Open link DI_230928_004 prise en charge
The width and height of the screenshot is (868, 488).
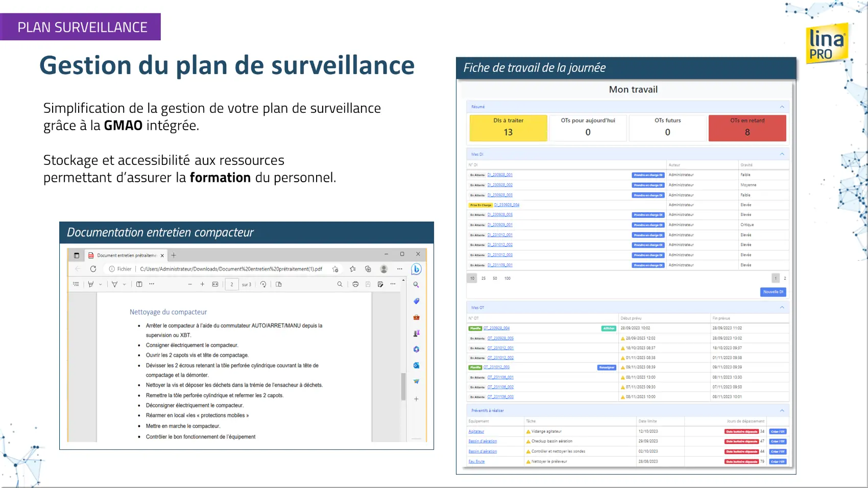[507, 205]
